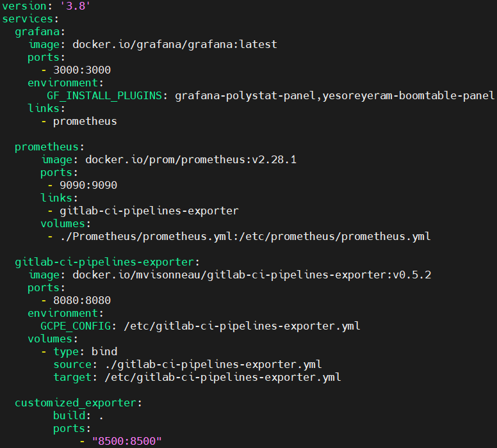The height and width of the screenshot is (448, 497).
Task: Click 'environment:' key under grafana
Action: coord(65,83)
